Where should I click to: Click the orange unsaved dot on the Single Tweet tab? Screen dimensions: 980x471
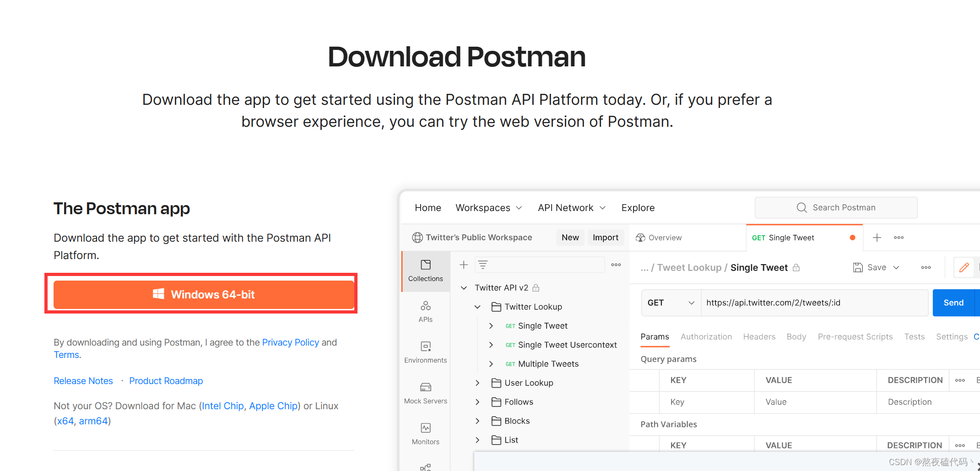pos(852,238)
